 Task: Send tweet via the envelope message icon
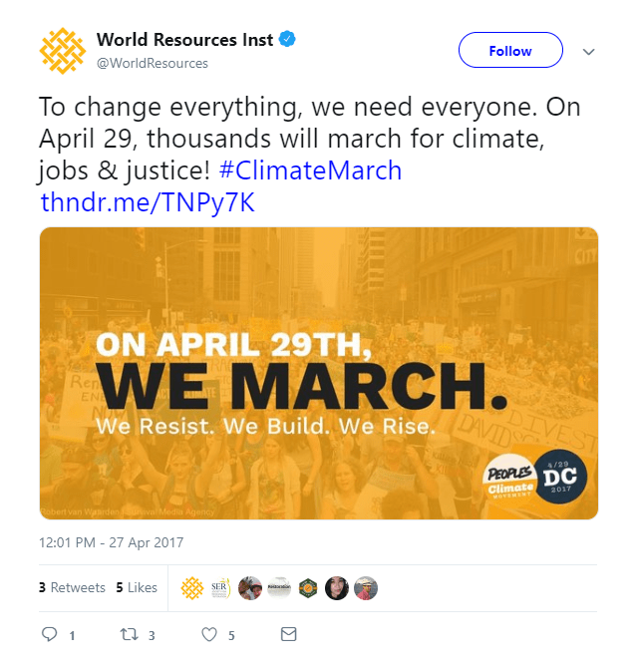[x=288, y=634]
